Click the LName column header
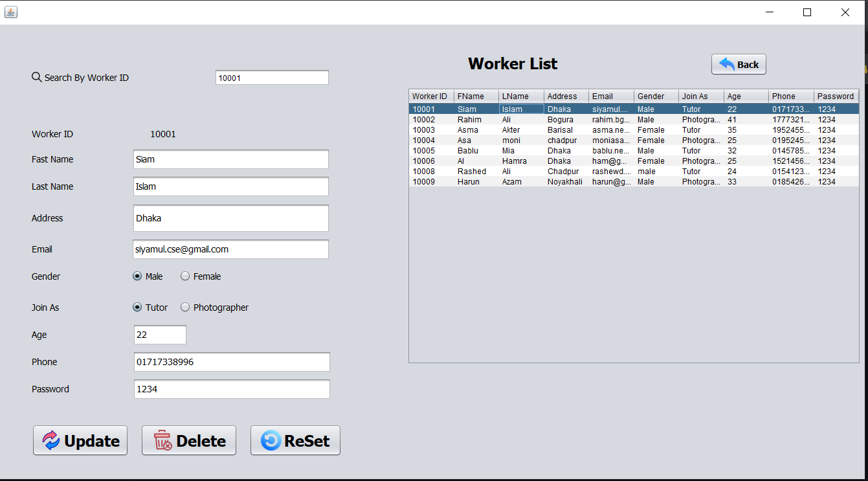 pos(521,96)
